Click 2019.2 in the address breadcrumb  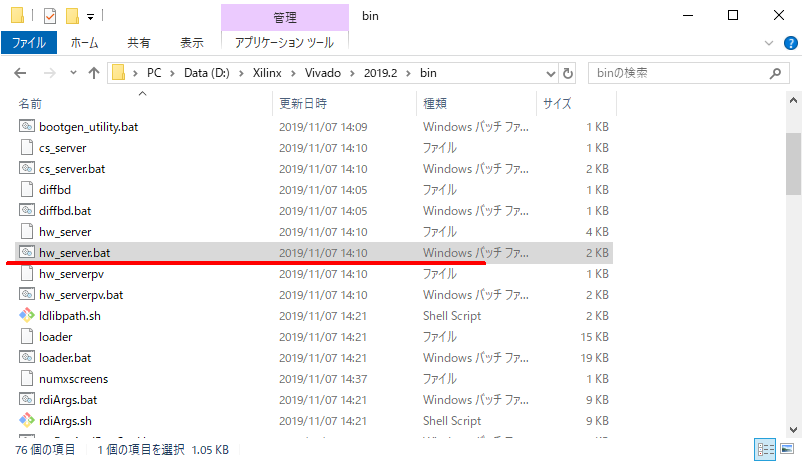coord(381,73)
